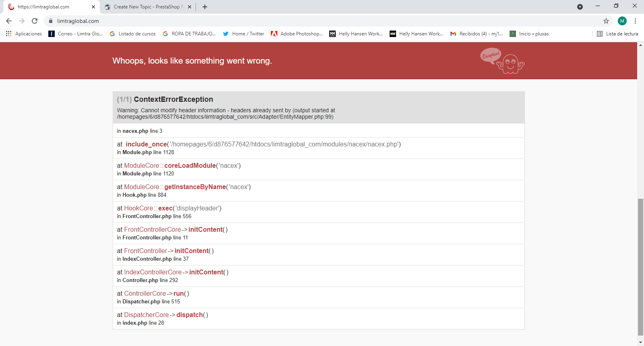Open the first Helly Hansen Work bookmark
The image size is (644, 346).
tap(356, 34)
